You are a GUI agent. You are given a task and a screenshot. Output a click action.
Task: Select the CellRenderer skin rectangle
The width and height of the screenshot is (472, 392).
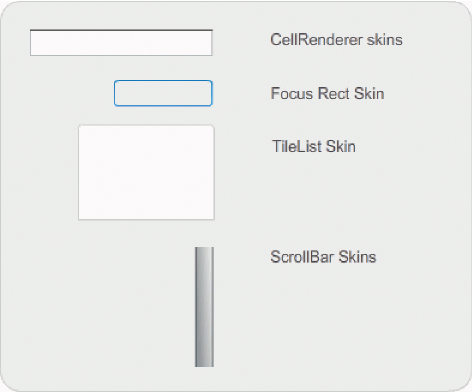tap(121, 42)
